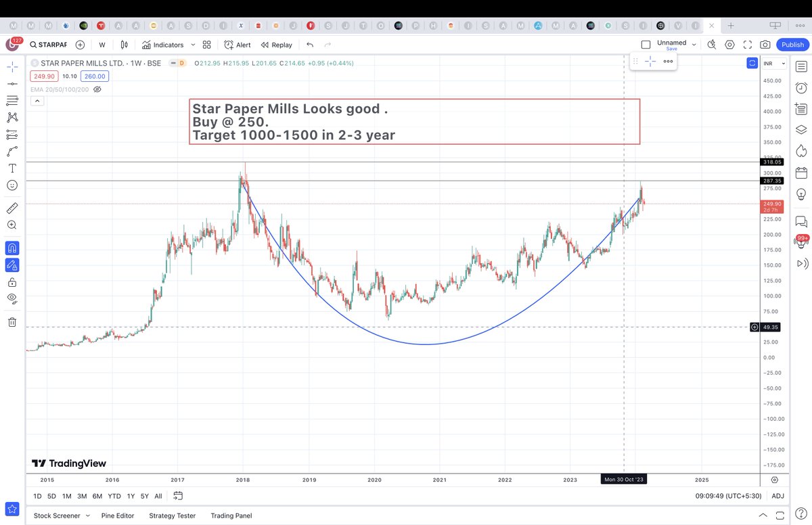Open the Alerts clock panel in right sidebar

(801, 88)
